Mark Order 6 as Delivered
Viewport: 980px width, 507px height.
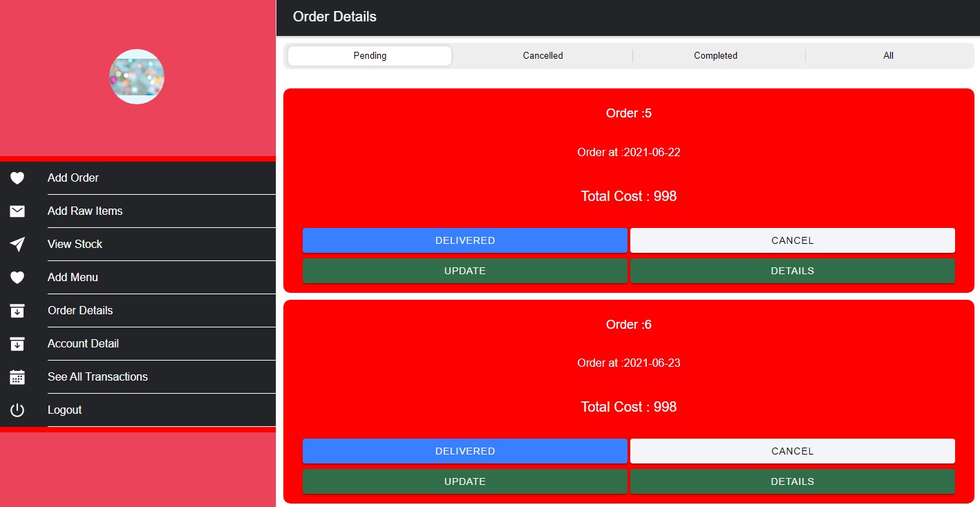coord(464,451)
